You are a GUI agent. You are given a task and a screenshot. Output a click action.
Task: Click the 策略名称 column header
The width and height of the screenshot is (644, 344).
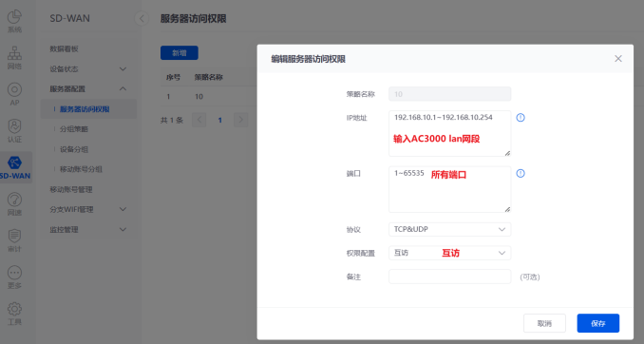pos(209,77)
